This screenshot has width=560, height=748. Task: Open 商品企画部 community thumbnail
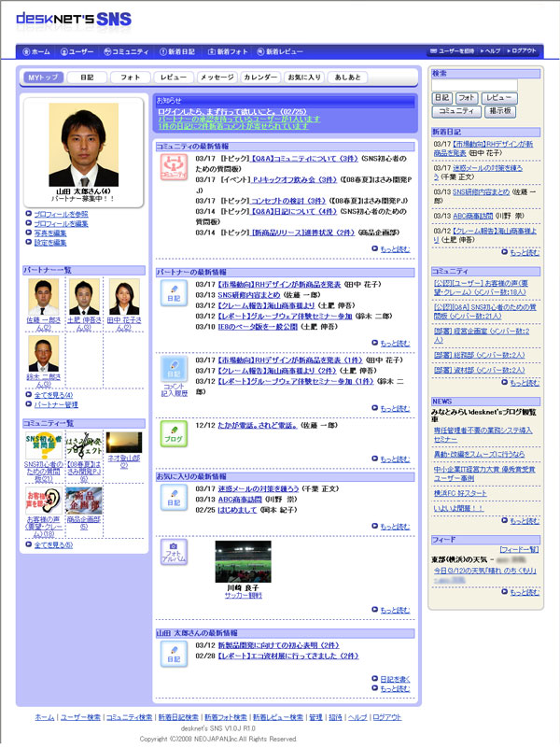coord(84,501)
